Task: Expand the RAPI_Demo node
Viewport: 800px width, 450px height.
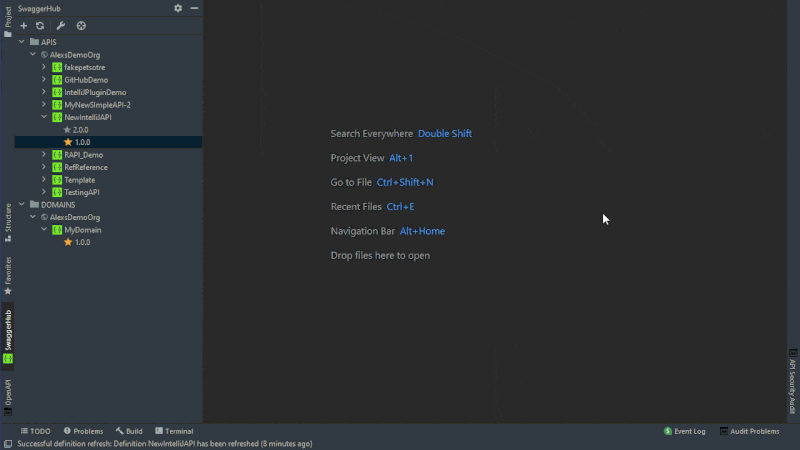Action: (x=44, y=155)
